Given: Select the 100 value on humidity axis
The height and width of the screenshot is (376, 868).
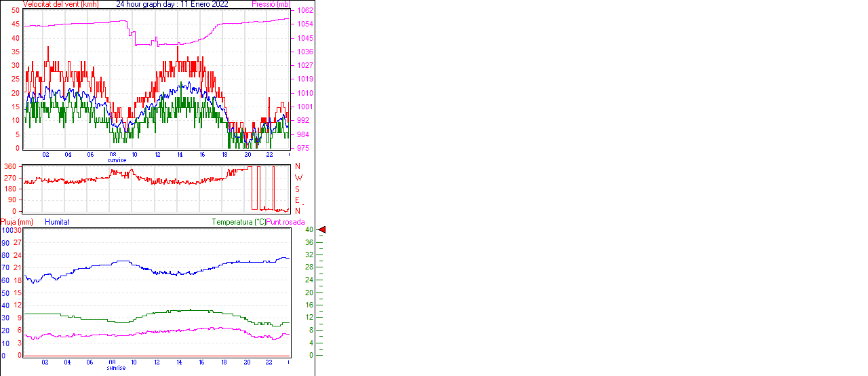Looking at the screenshot, I should [6, 230].
